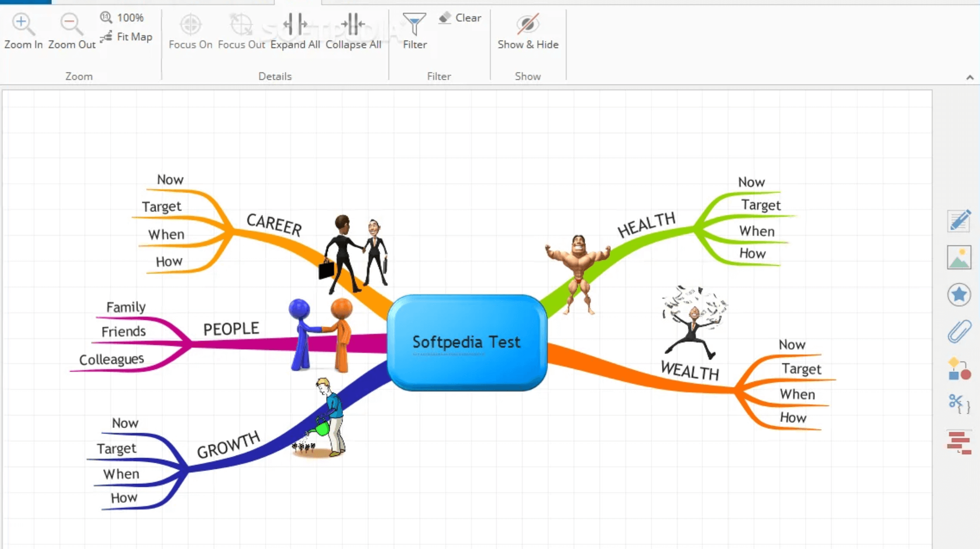Expand all mind map nodes
The width and height of the screenshot is (980, 549).
[295, 30]
